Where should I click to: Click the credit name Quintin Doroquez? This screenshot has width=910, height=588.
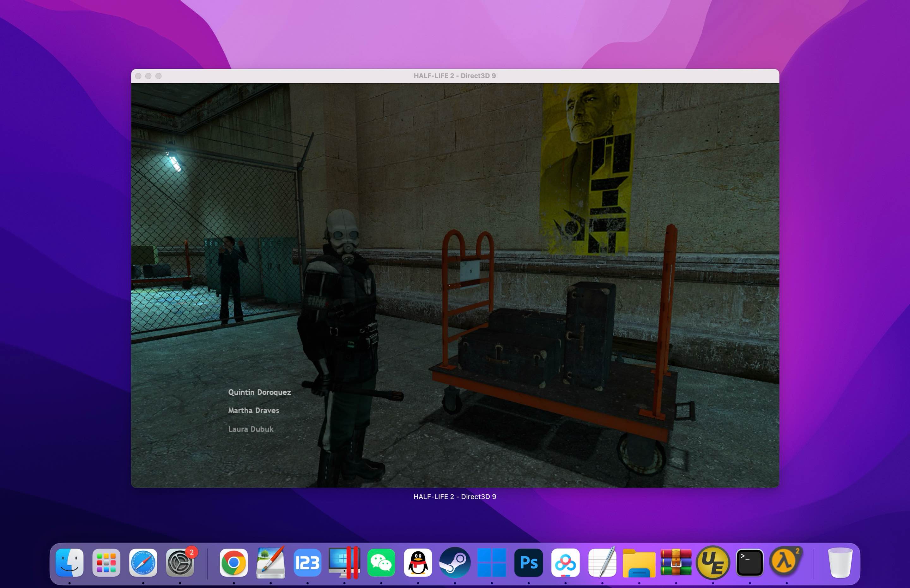259,393
